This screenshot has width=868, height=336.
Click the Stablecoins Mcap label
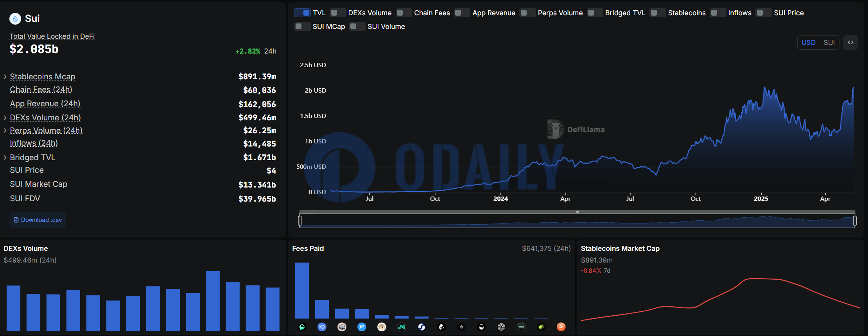[x=43, y=77]
